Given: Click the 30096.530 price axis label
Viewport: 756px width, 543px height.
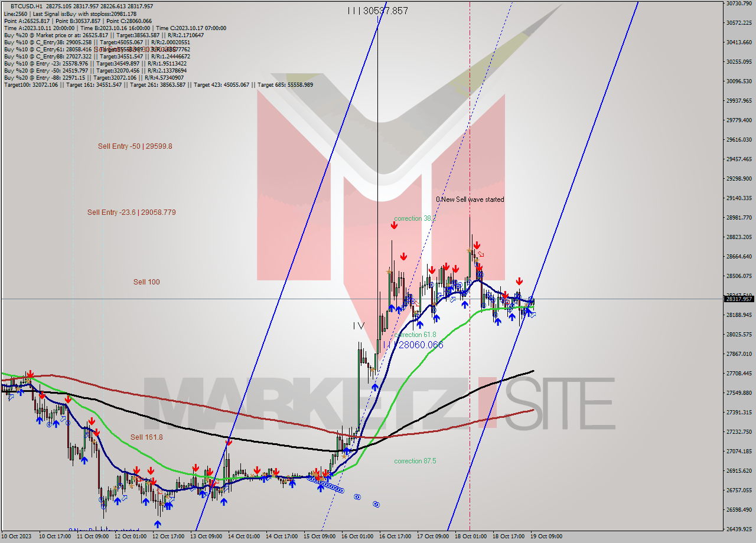Looking at the screenshot, I should pos(739,81).
